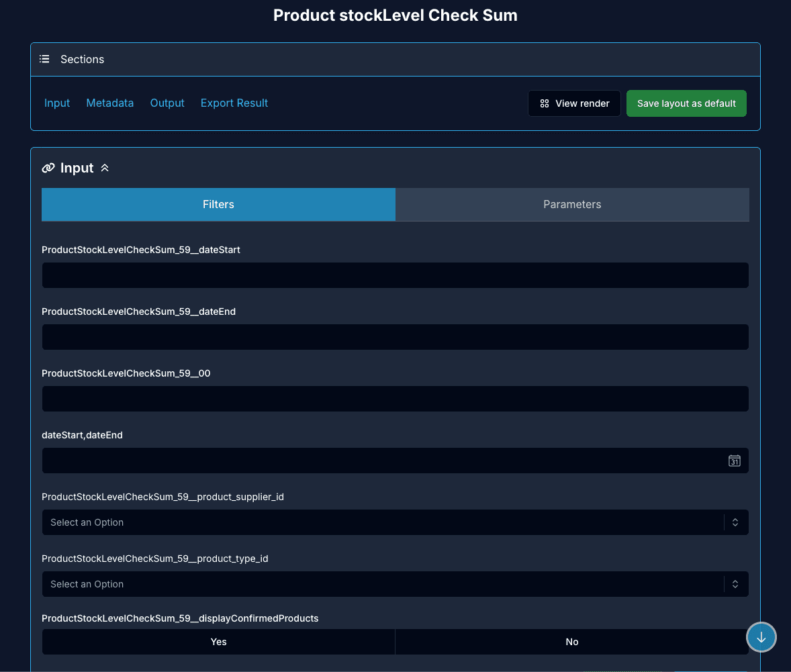Open the product_type_id Select an Option dropdown
Image resolution: width=791 pixels, height=672 pixels.
point(395,583)
